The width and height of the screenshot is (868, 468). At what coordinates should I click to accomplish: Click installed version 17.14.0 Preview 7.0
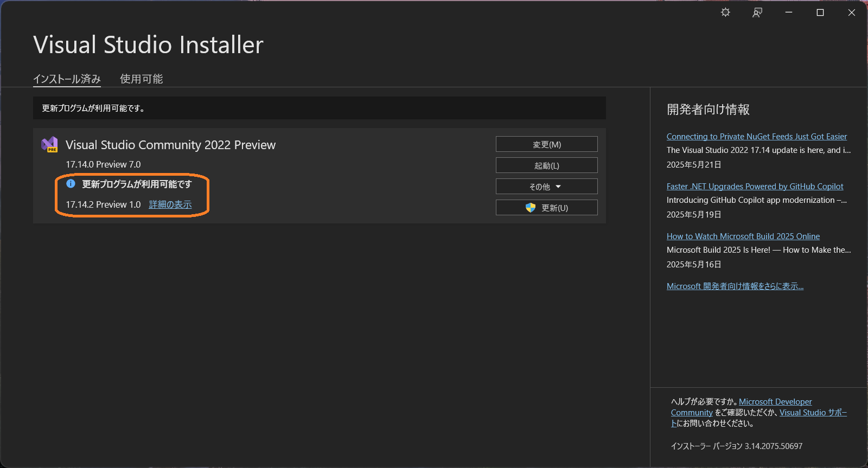(x=103, y=164)
